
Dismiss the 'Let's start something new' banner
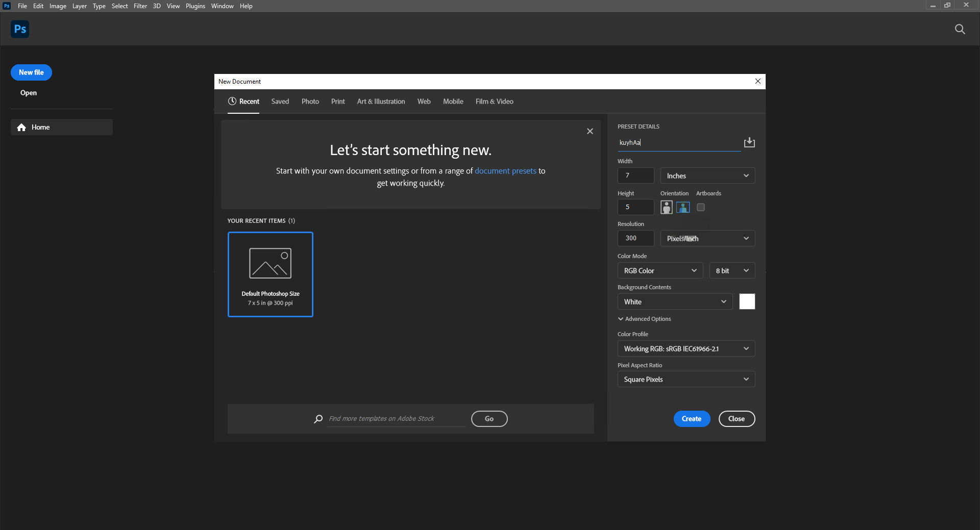coord(590,131)
